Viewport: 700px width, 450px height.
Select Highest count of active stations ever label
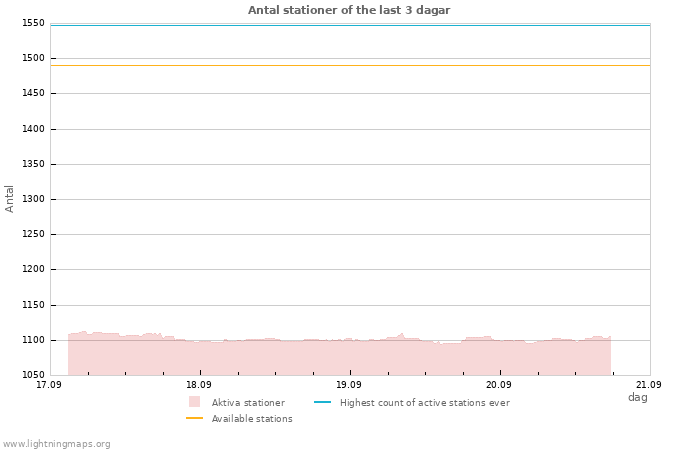tap(425, 403)
